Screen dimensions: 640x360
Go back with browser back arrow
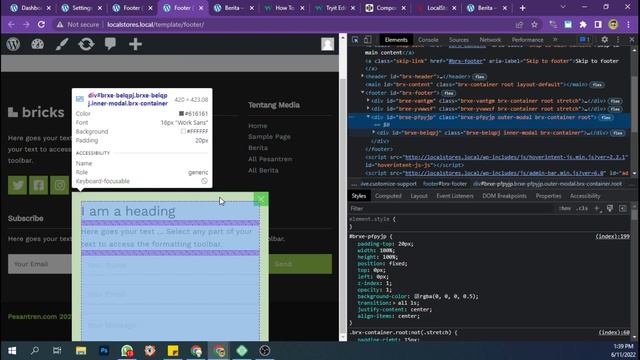point(11,24)
